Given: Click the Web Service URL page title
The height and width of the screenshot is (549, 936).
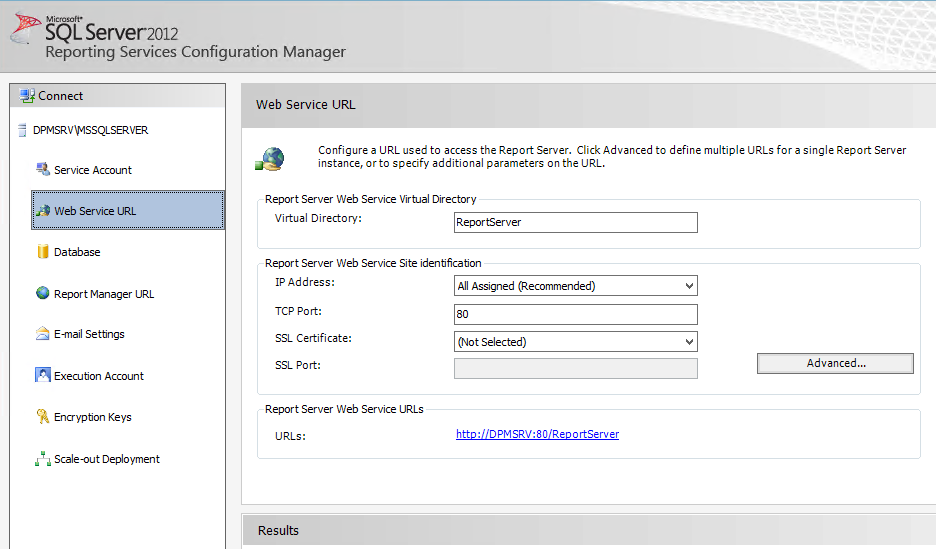Looking at the screenshot, I should 306,105.
